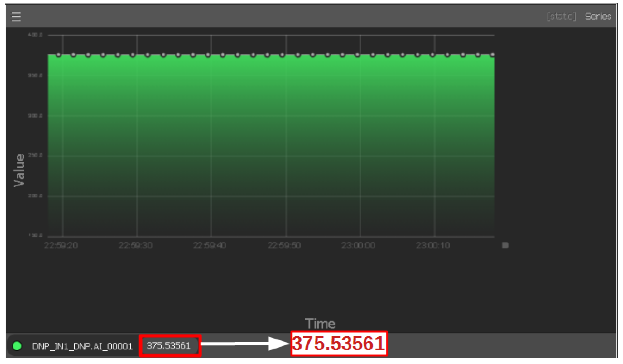Click the 400.0 label on value axis
This screenshot has width=623, height=364.
click(35, 35)
